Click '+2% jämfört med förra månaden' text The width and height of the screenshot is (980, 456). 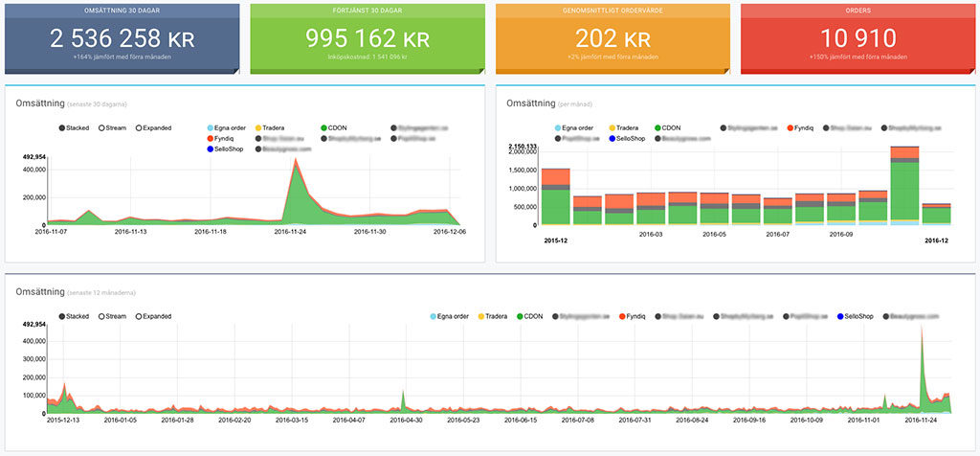(613, 57)
